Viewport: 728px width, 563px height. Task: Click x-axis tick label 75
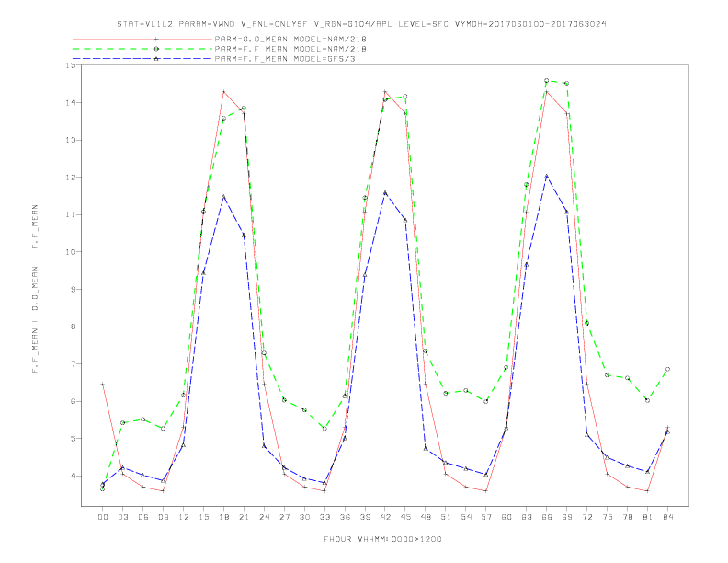[608, 517]
